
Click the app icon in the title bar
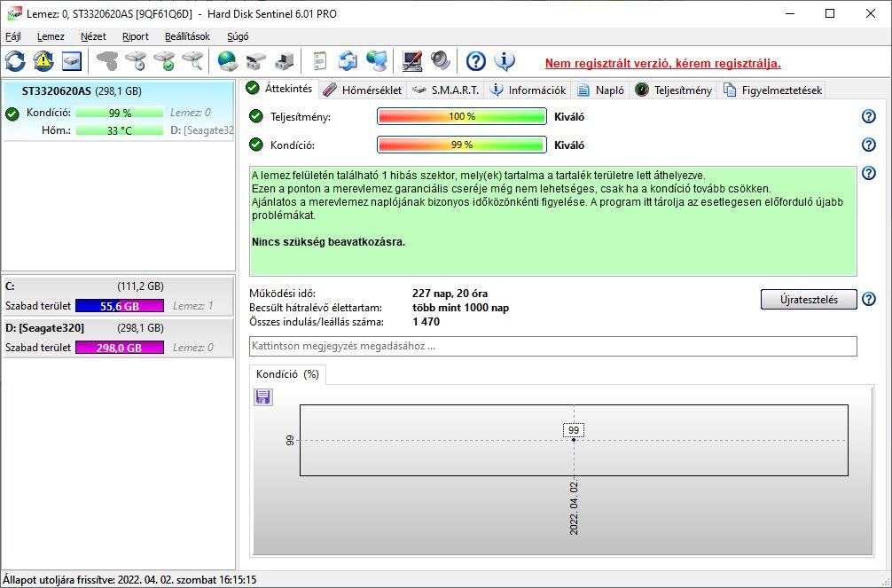(15, 13)
